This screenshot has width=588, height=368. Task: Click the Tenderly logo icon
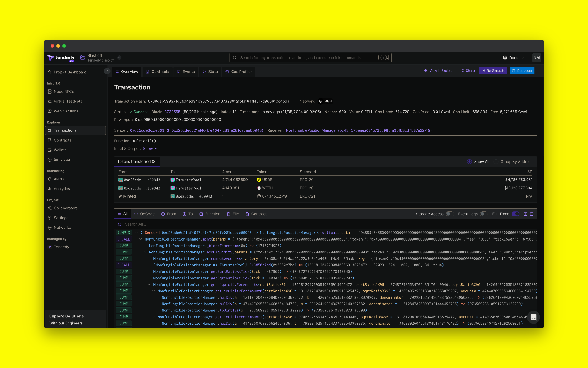(51, 58)
